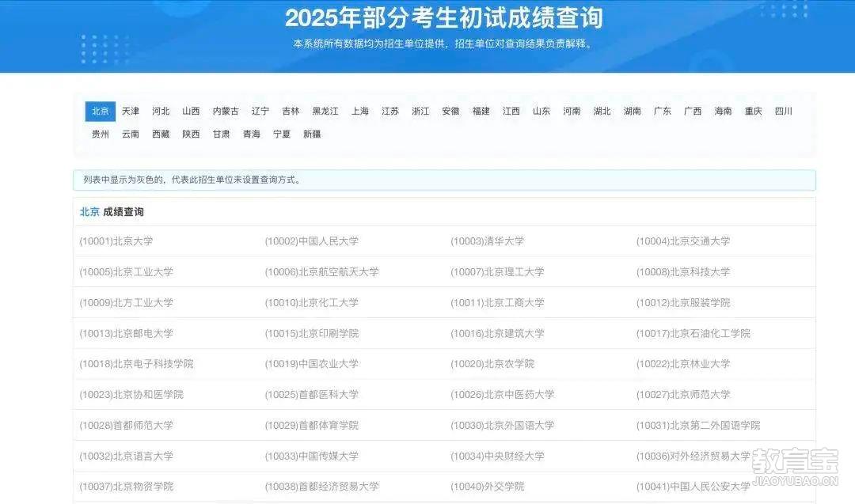The height and width of the screenshot is (504, 855).
Task: Switch to the 江西 tab
Action: 511,111
